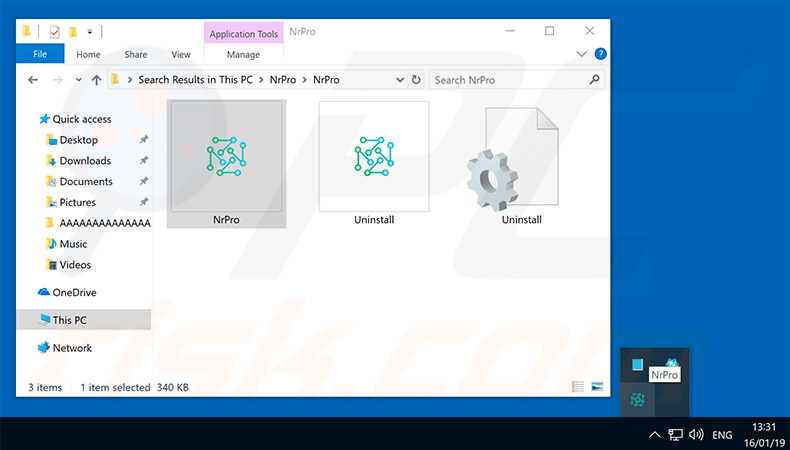This screenshot has width=790, height=450.
Task: Go up one folder level
Action: point(96,80)
